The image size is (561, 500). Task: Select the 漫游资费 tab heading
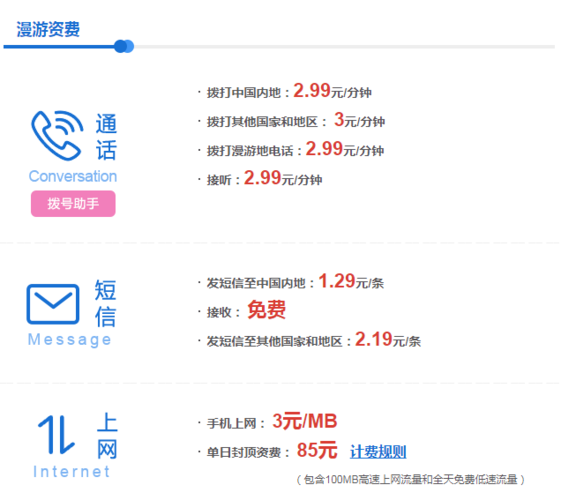click(x=48, y=29)
